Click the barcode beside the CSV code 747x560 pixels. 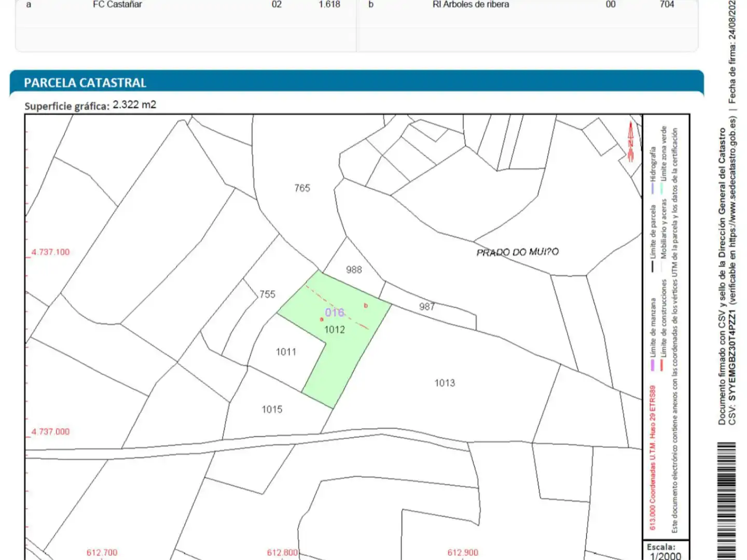(726, 501)
